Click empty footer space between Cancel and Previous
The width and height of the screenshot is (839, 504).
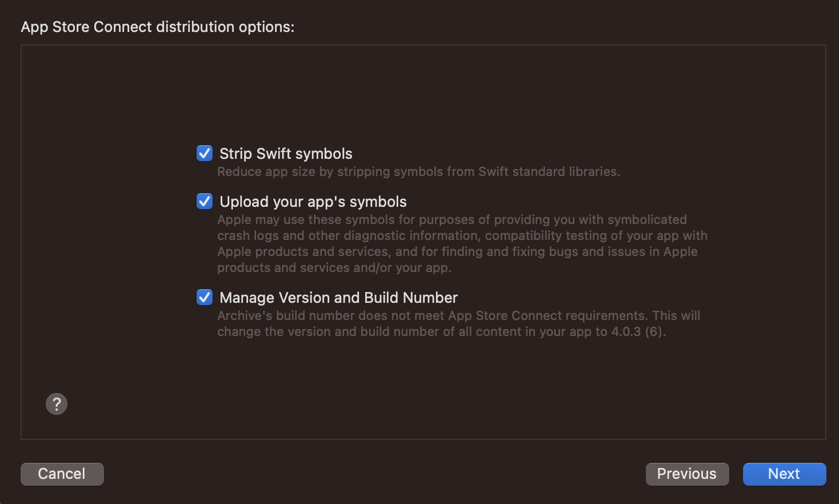(x=371, y=474)
